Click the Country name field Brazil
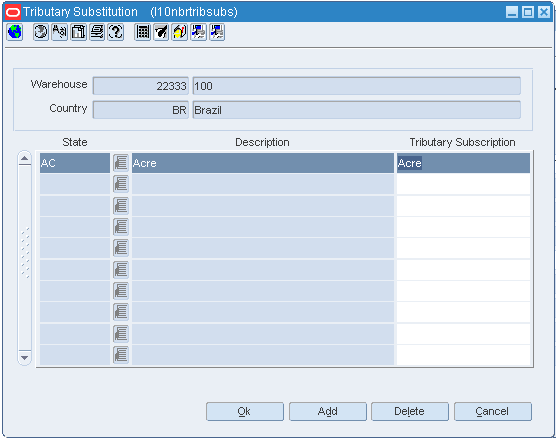This screenshot has width=556, height=440. 357,110
